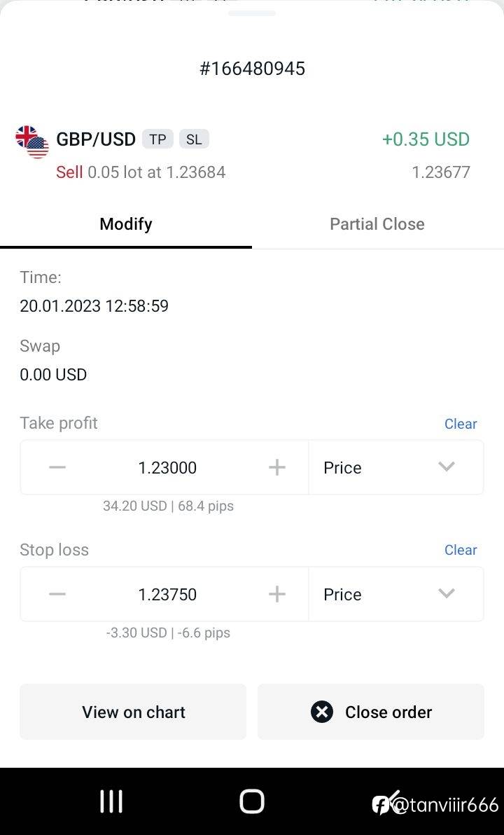Screen dimensions: 504x835
Task: Open View on chart
Action: 133,712
